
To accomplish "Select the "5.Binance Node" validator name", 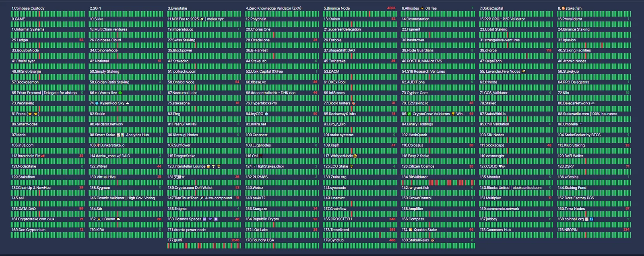I will [x=337, y=8].
